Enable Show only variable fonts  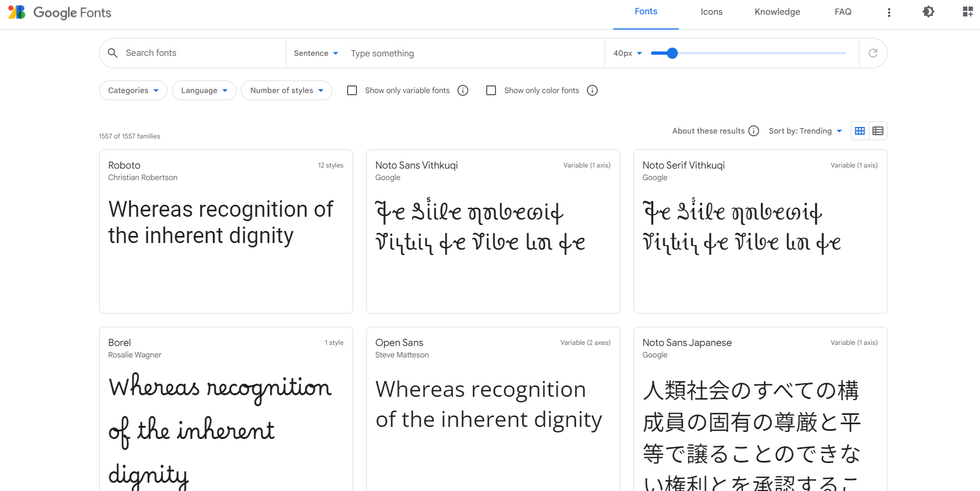[351, 90]
